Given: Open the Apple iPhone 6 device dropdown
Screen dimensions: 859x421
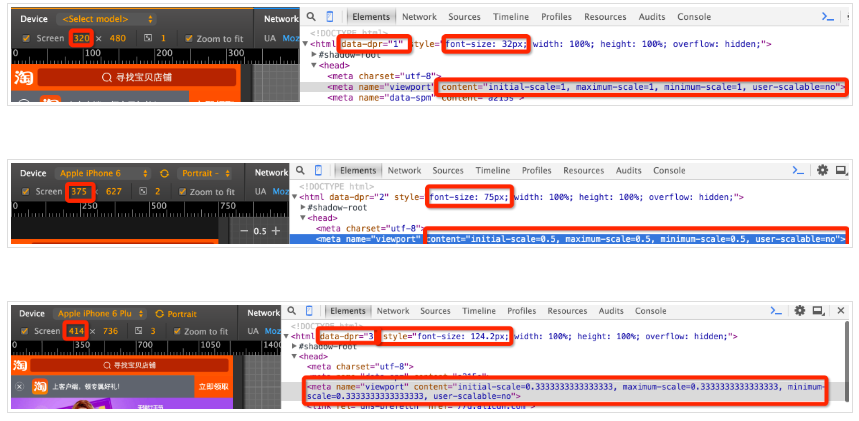Looking at the screenshot, I should point(102,173).
